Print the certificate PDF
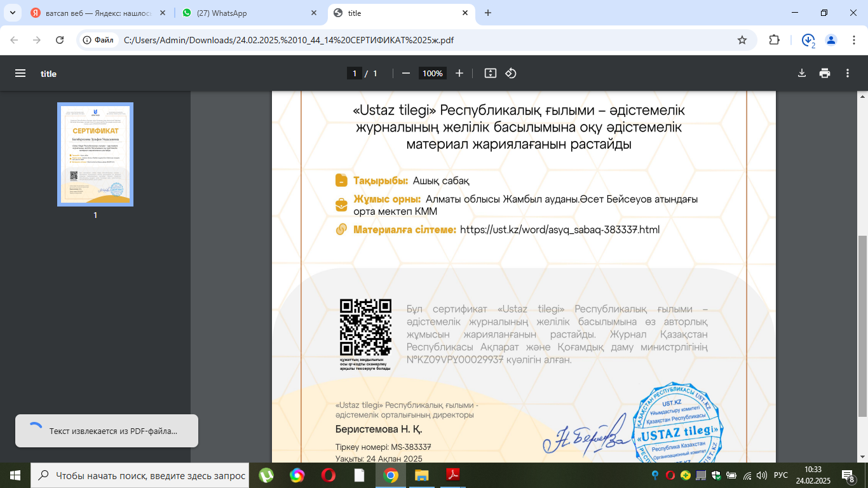Viewport: 868px width, 488px height. (825, 73)
